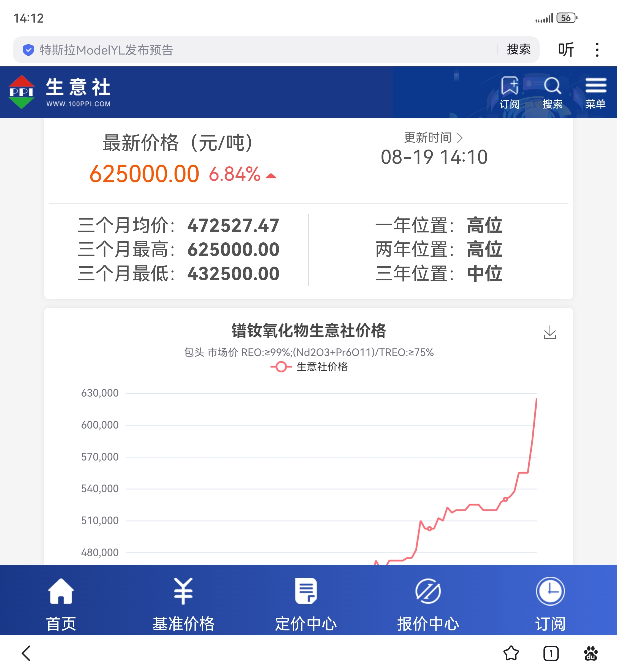The width and height of the screenshot is (617, 672).
Task: Tap chart subtitle 包头 市场价 REO spec
Action: tap(309, 352)
